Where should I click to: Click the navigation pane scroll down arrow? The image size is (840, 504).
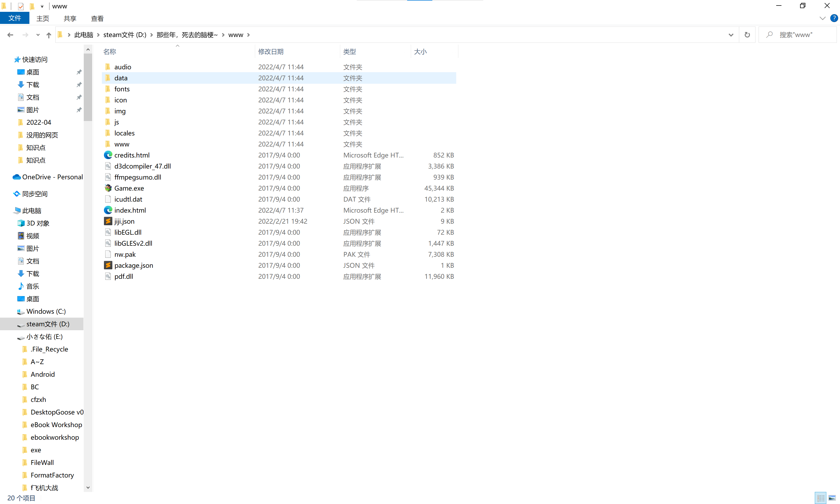[88, 487]
